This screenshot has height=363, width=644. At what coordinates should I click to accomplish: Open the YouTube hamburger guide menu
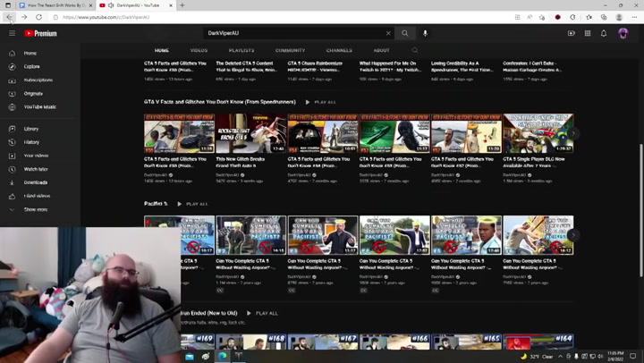coord(12,33)
